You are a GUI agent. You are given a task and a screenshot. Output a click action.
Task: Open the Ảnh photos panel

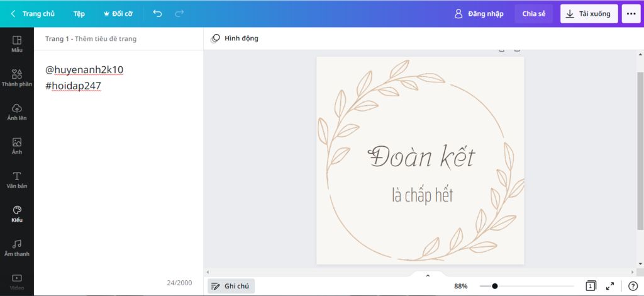(17, 146)
